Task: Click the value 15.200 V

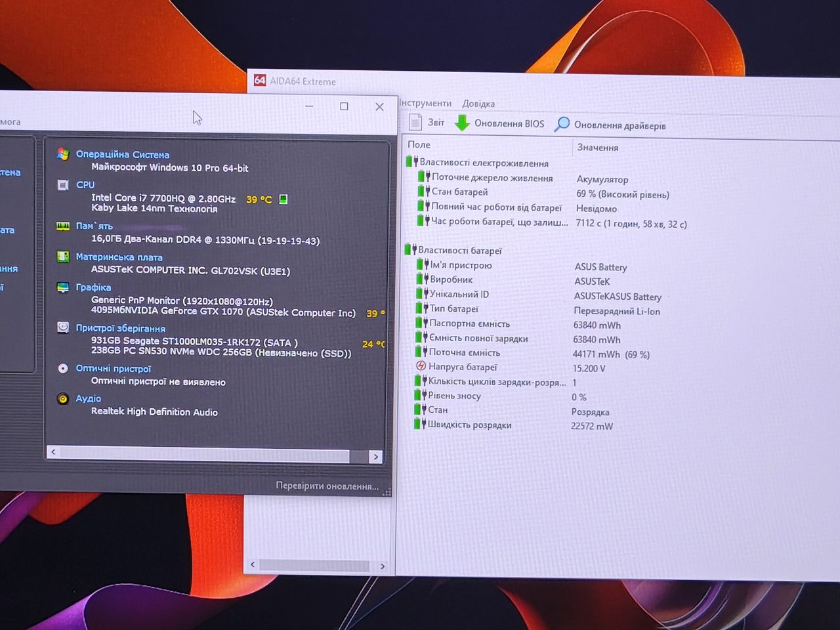Action: pyautogui.click(x=589, y=368)
